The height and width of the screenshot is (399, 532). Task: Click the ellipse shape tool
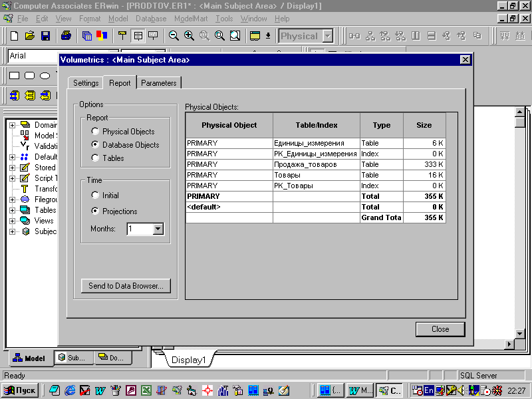click(45, 75)
